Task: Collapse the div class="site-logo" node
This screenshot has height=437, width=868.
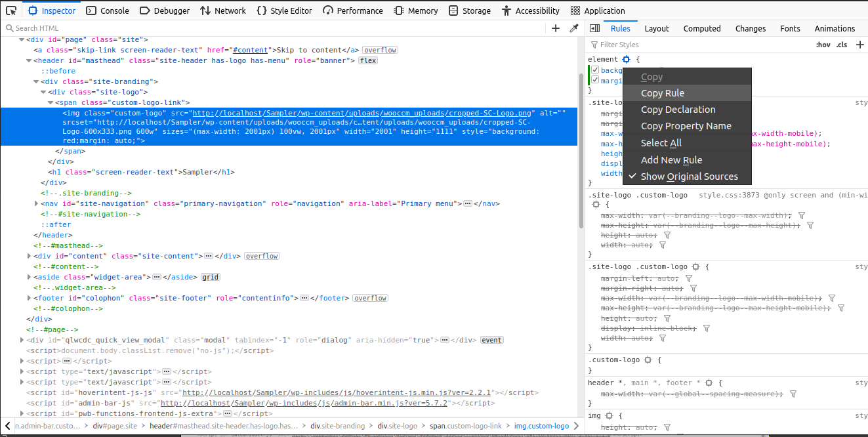Action: click(43, 92)
